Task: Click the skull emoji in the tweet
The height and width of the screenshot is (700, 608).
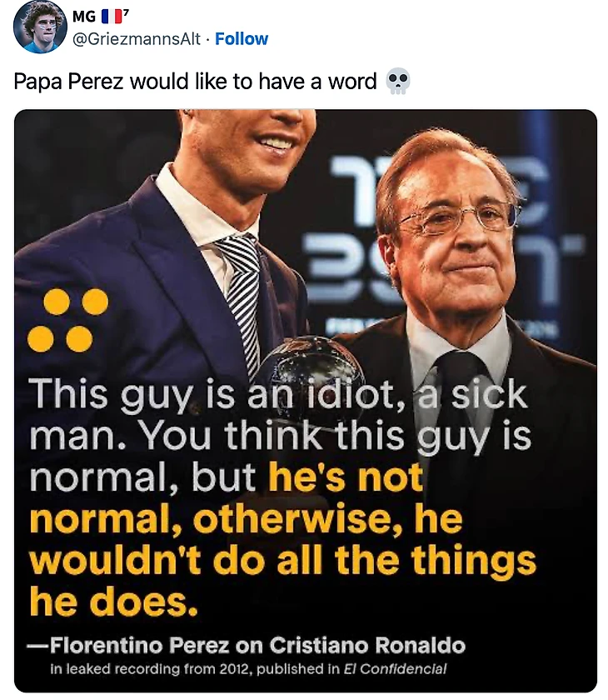Action: (x=399, y=82)
